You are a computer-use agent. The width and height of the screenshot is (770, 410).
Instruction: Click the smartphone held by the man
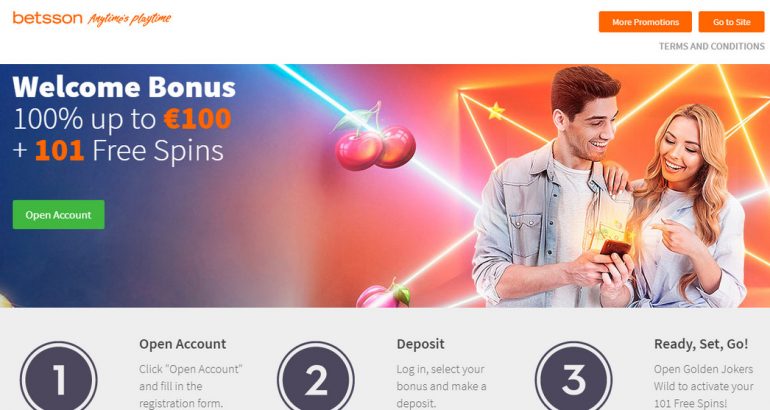615,247
